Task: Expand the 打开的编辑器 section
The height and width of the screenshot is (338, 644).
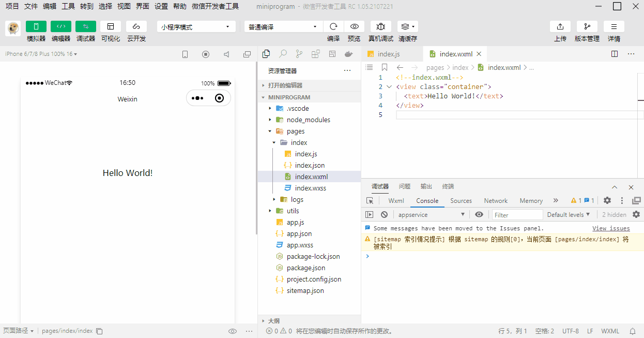Action: [309, 85]
